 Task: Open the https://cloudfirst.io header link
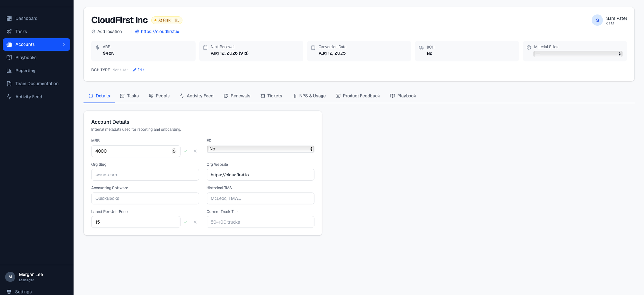160,32
